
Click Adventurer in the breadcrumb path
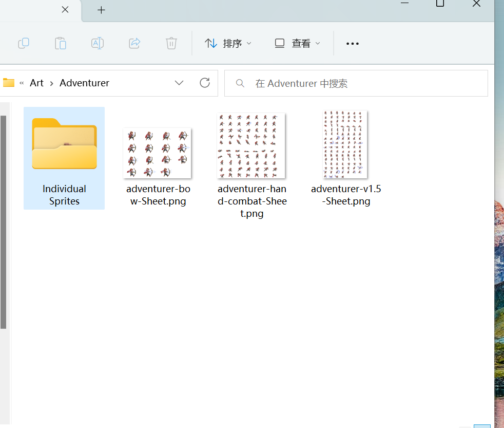click(84, 83)
